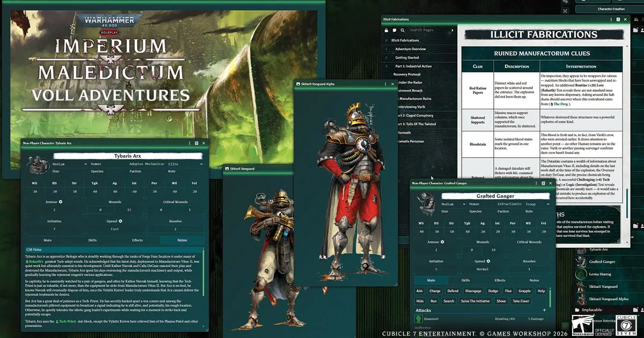
Task: Open the three-dot menu of Illicit Fabrications window
Action: [611, 19]
